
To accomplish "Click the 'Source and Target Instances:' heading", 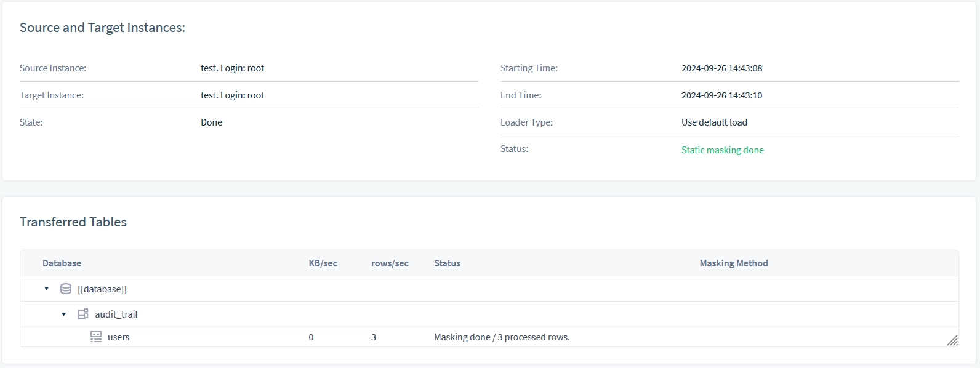I will pos(102,28).
